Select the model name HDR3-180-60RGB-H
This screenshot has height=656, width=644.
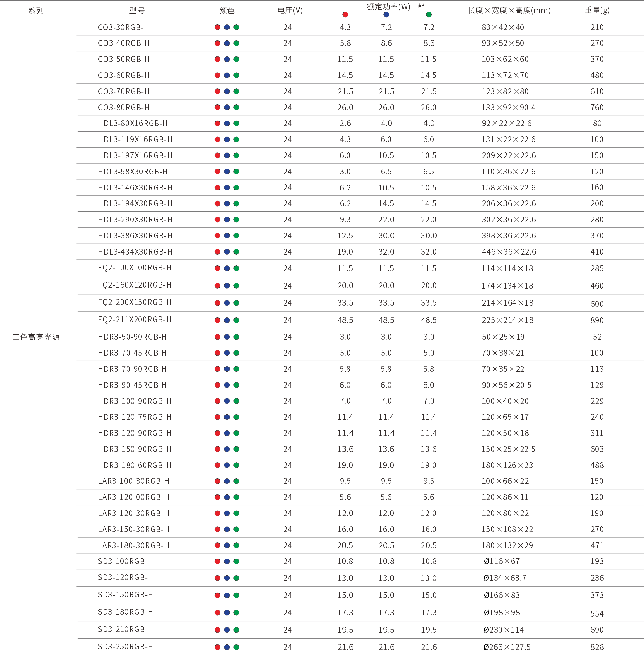[134, 465]
